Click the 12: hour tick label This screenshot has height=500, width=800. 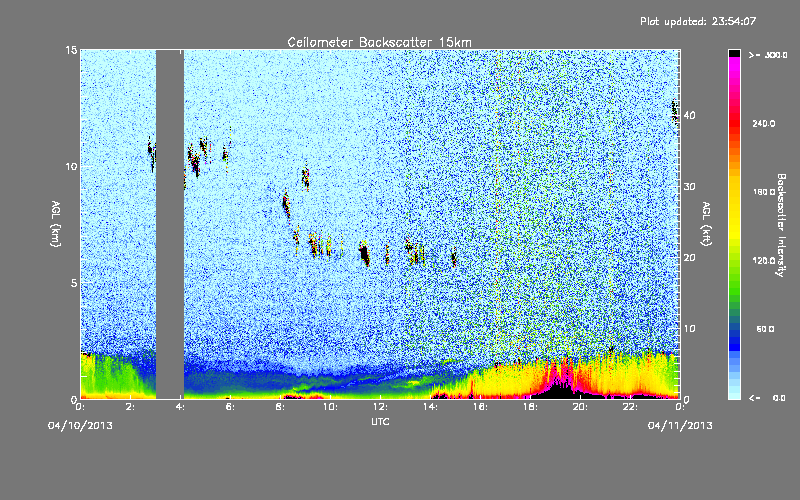click(x=380, y=407)
